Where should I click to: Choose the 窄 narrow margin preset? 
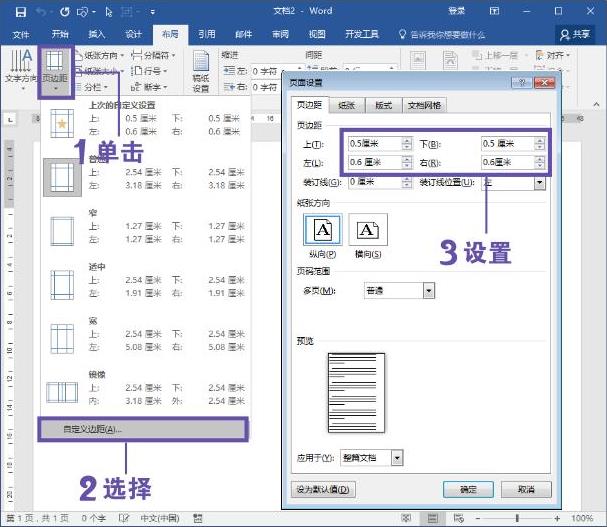(x=146, y=227)
